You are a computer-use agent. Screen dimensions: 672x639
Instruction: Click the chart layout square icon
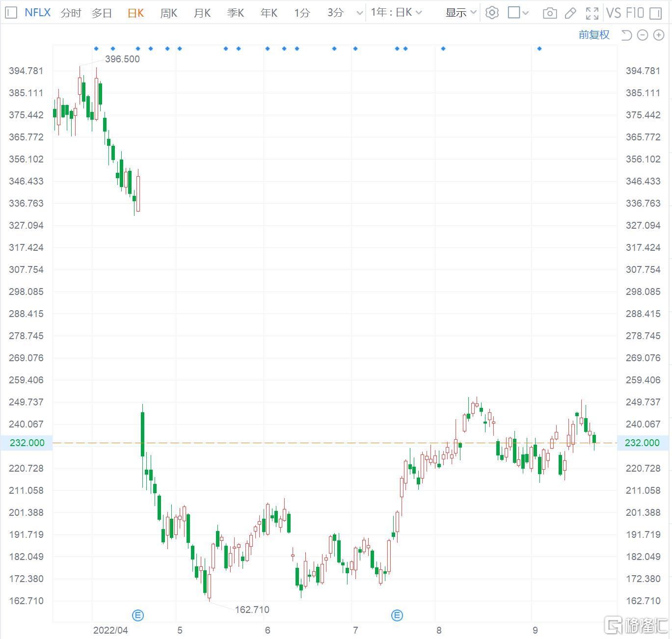click(x=513, y=13)
